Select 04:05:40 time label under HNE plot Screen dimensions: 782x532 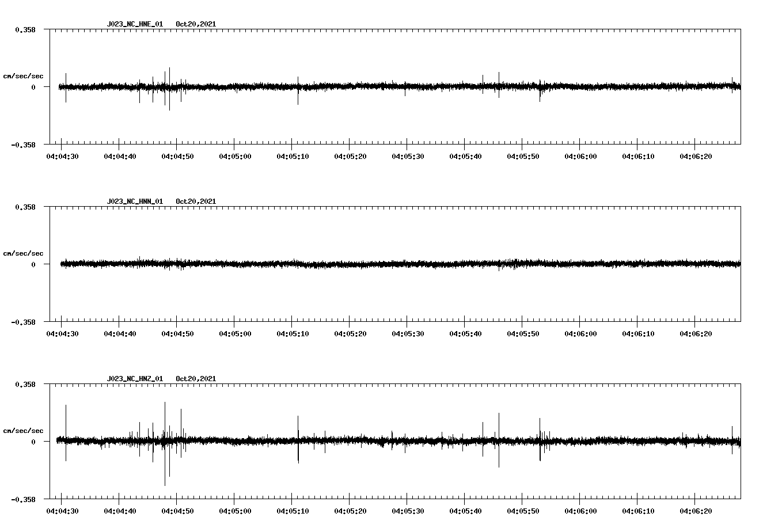click(465, 157)
